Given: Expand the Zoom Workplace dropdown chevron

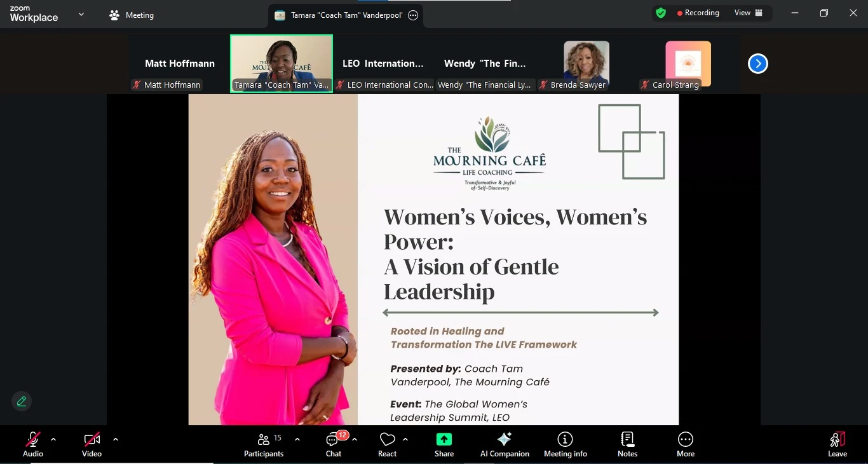Looking at the screenshot, I should pyautogui.click(x=81, y=14).
